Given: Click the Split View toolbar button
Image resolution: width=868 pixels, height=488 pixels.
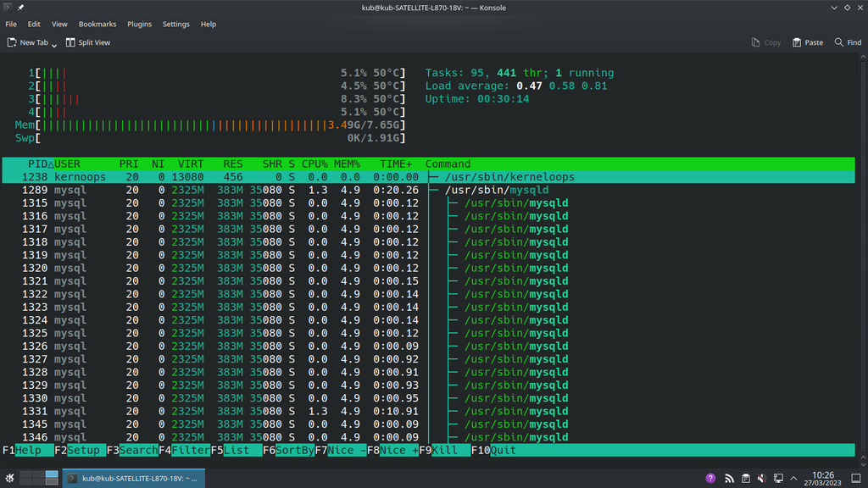Looking at the screenshot, I should (88, 42).
